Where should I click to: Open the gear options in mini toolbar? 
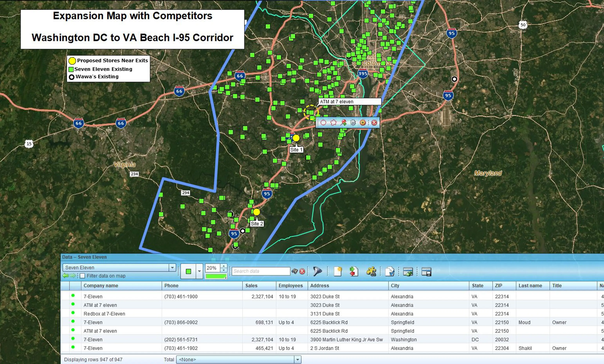point(353,123)
